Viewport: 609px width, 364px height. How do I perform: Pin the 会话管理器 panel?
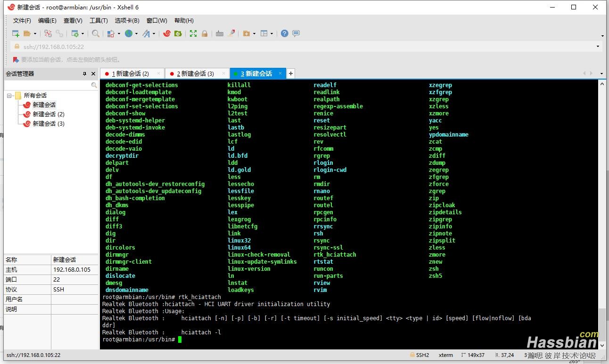pyautogui.click(x=85, y=74)
